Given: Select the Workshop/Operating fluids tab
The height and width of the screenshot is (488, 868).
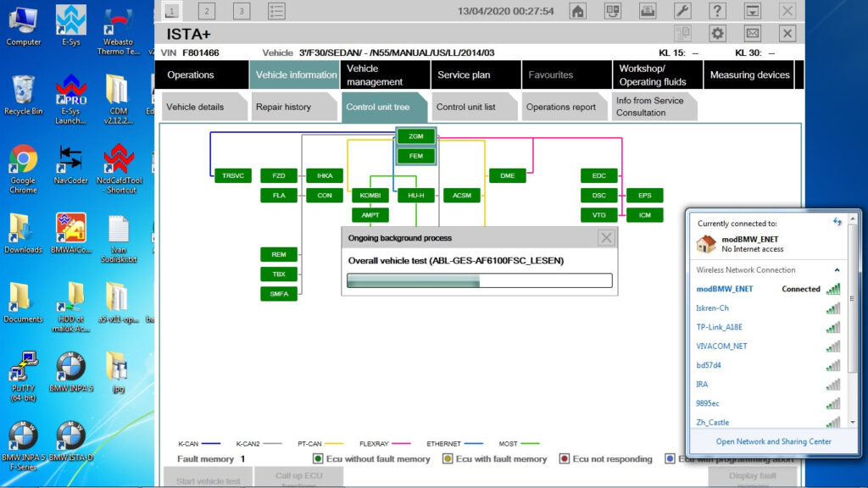Looking at the screenshot, I should pos(658,75).
